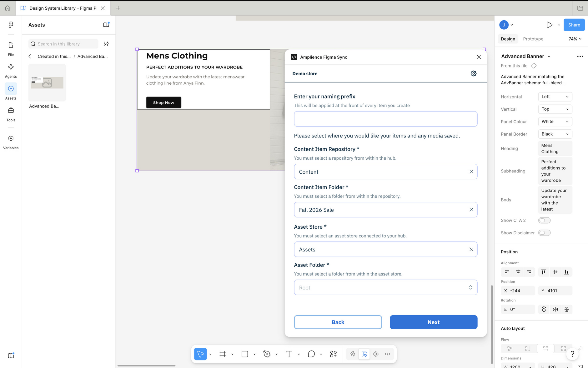Select the Comment tool
This screenshot has width=588, height=368.
tap(311, 354)
